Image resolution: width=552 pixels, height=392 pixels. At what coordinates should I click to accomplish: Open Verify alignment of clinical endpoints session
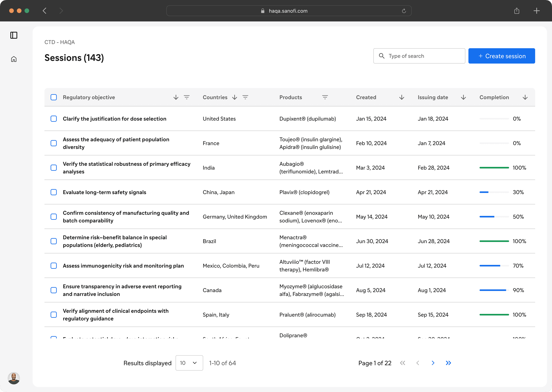(x=116, y=314)
